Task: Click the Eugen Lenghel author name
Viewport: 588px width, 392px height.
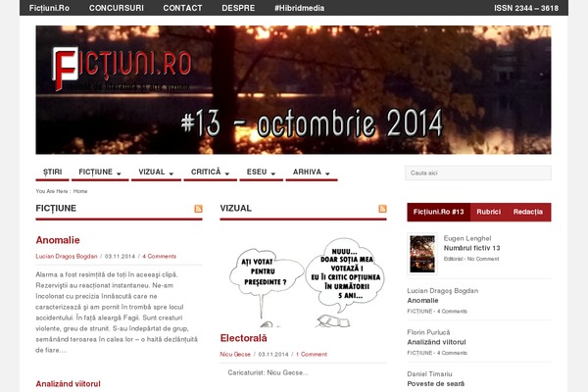Action: [x=467, y=238]
